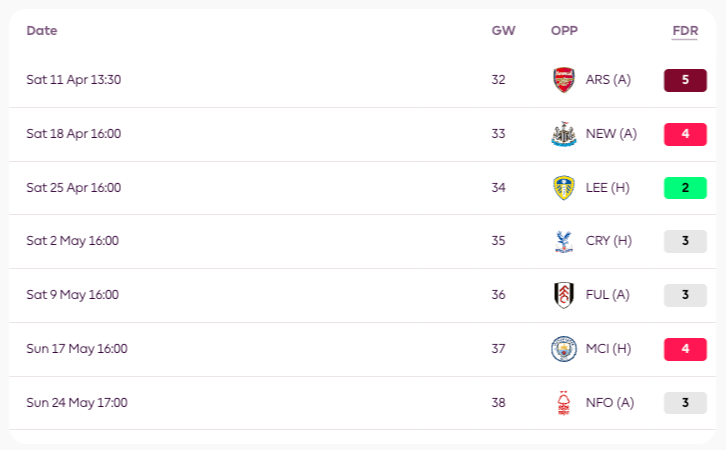Select the dark red FDR 5 badge

pyautogui.click(x=685, y=80)
